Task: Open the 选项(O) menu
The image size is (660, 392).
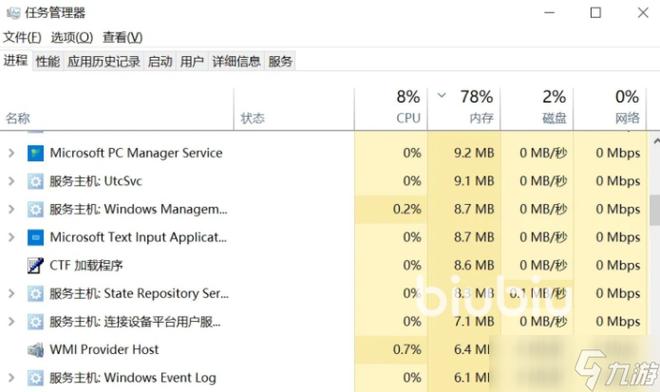Action: (x=72, y=37)
